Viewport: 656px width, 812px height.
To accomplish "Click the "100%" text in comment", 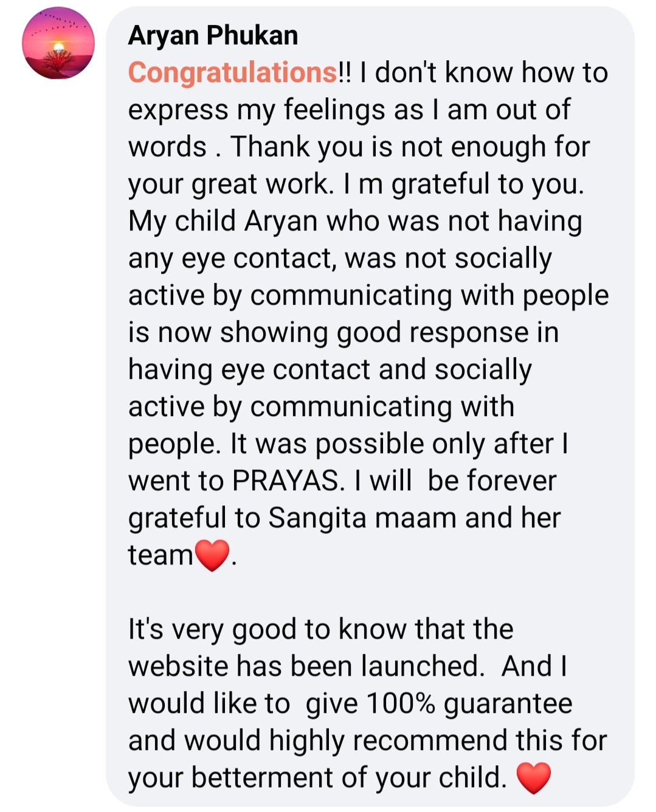I will click(401, 704).
